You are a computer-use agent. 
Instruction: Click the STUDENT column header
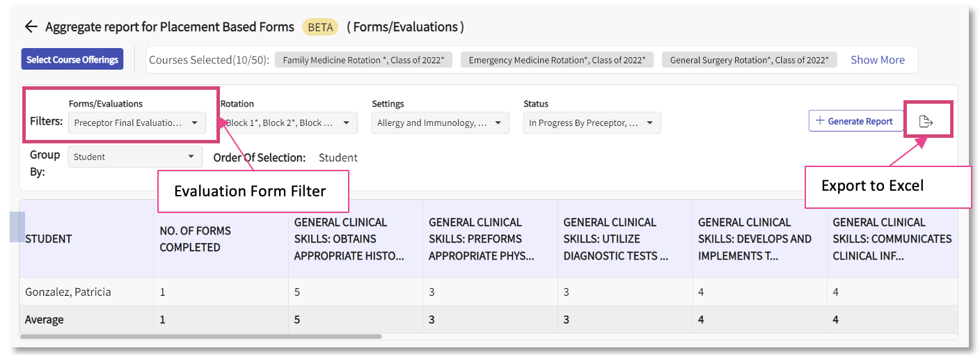[x=49, y=239]
